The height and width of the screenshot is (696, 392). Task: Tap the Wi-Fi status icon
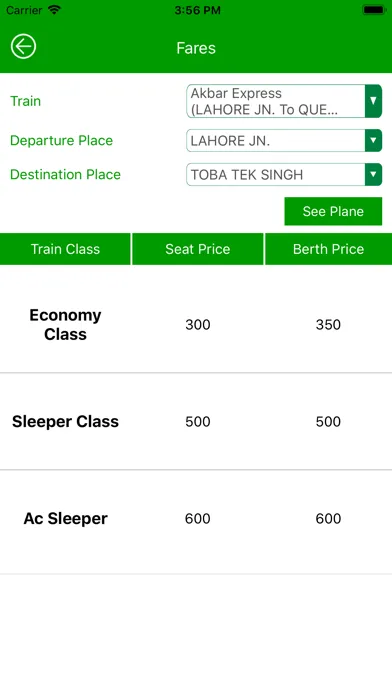55,10
